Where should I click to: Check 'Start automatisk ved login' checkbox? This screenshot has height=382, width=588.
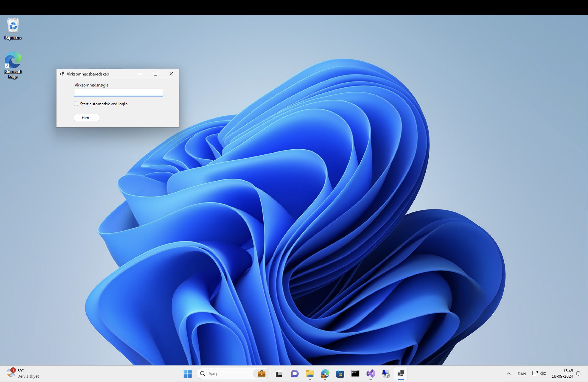click(76, 104)
